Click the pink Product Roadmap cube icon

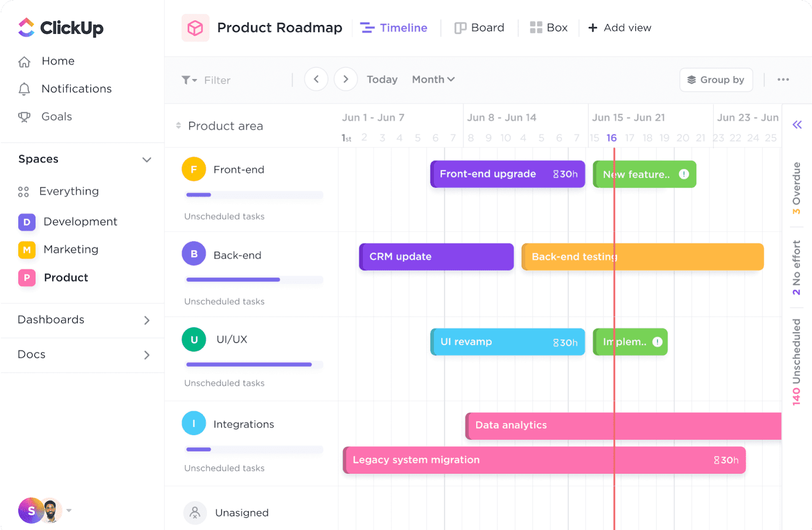195,28
